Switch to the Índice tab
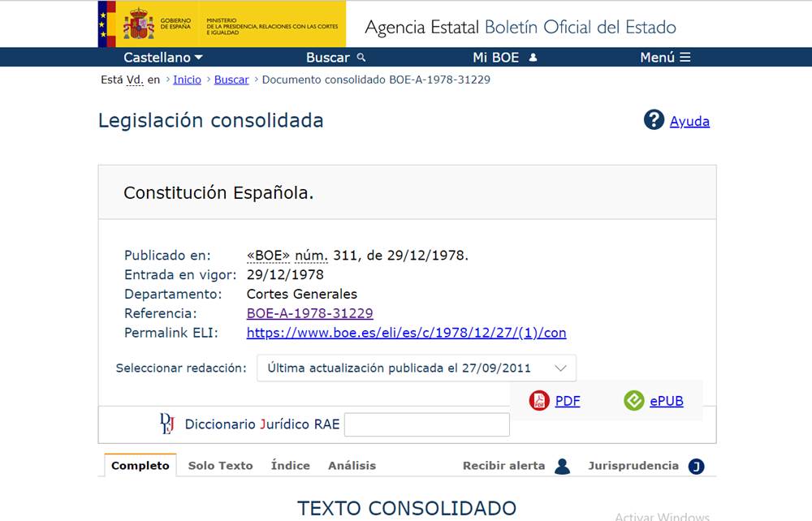 (290, 466)
